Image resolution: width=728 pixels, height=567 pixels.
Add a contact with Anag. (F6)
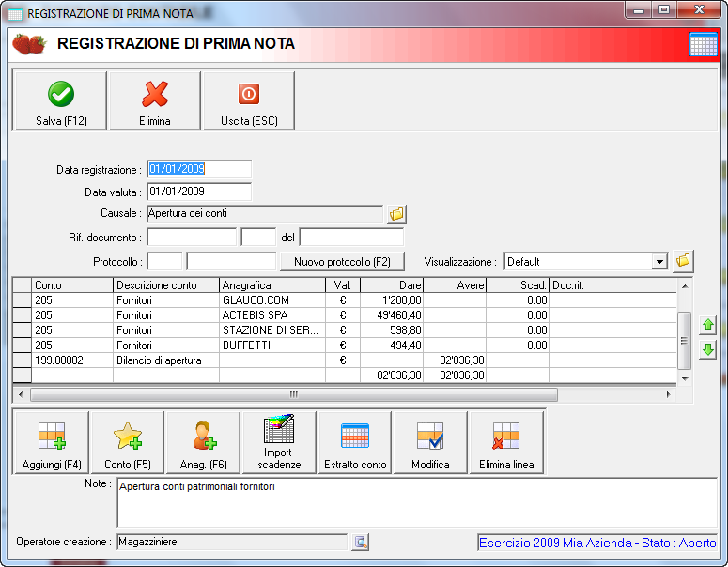[203, 443]
